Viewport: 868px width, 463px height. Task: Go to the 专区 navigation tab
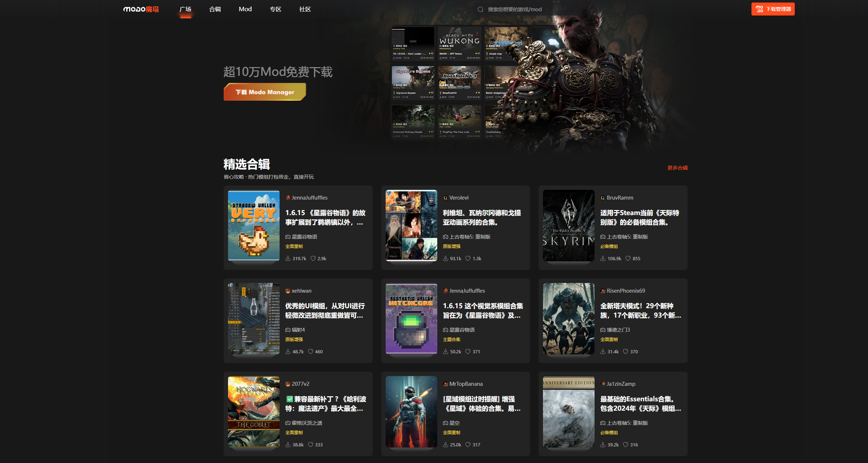pos(275,9)
